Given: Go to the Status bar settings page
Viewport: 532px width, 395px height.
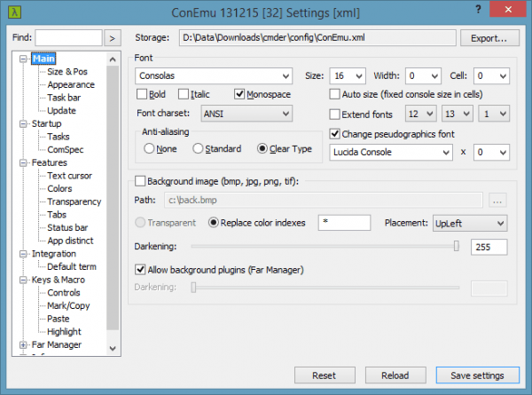Looking at the screenshot, I should 66,227.
